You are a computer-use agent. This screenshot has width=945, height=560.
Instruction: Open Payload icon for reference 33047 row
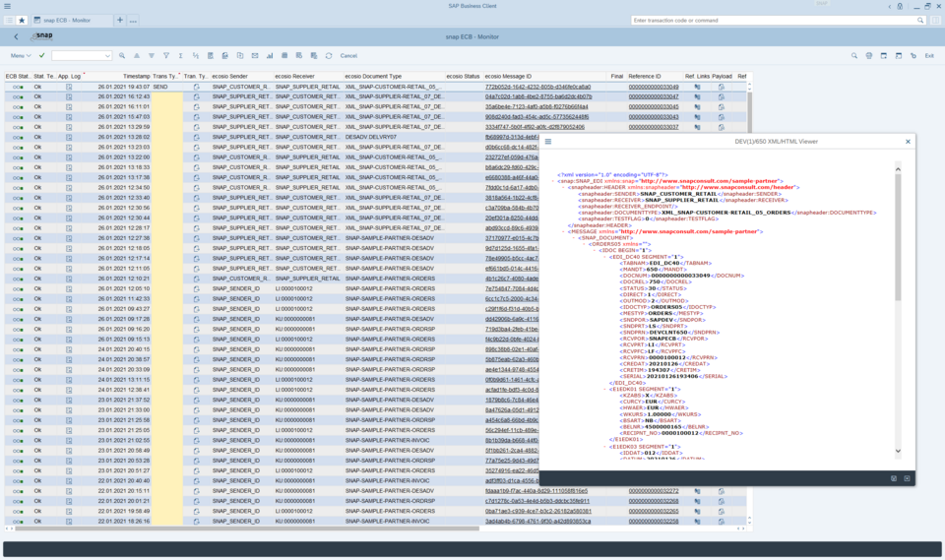(722, 96)
